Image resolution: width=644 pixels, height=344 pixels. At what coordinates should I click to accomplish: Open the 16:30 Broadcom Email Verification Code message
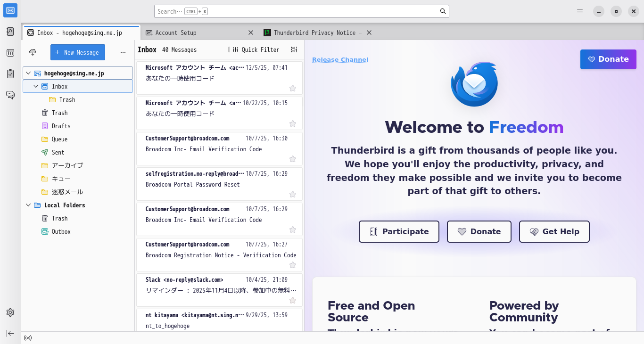pos(219,148)
